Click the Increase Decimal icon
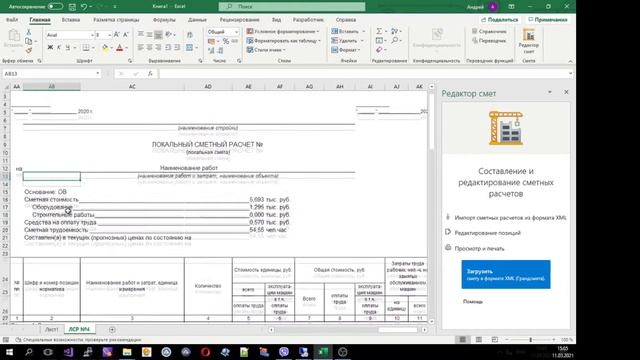This screenshot has width=640, height=360. point(211,51)
